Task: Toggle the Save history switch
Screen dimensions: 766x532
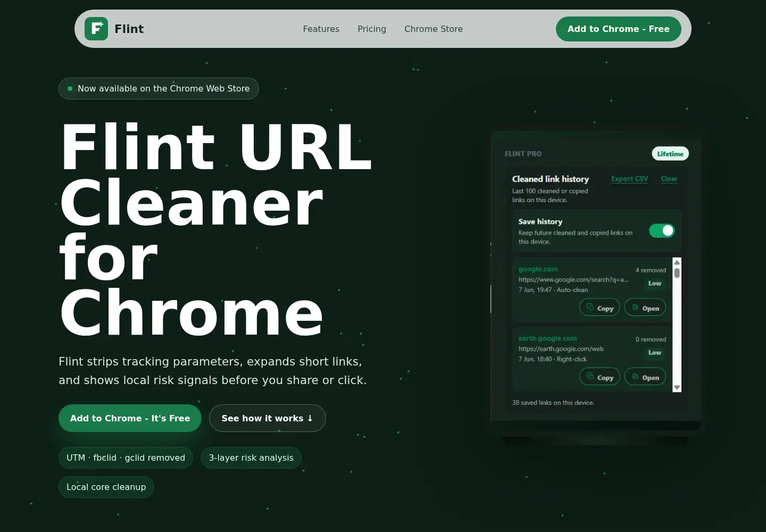Action: (662, 230)
